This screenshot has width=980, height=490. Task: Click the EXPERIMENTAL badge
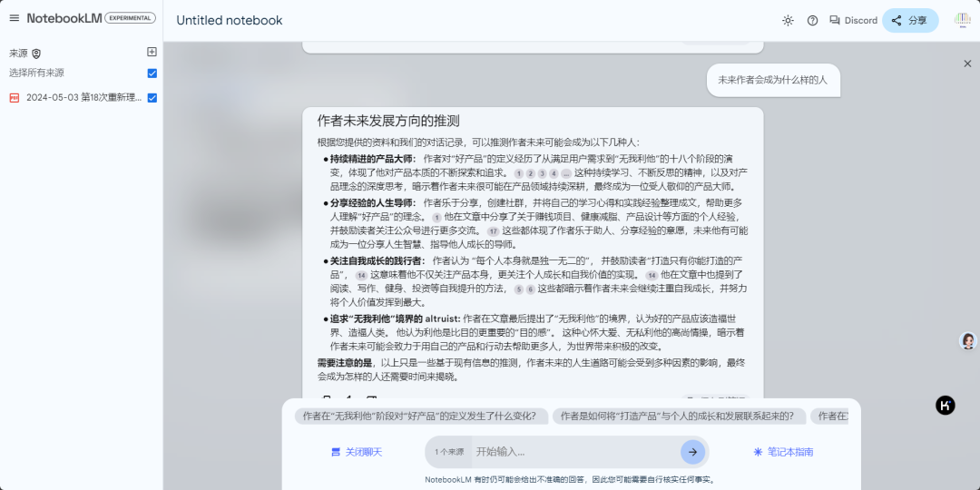click(130, 18)
